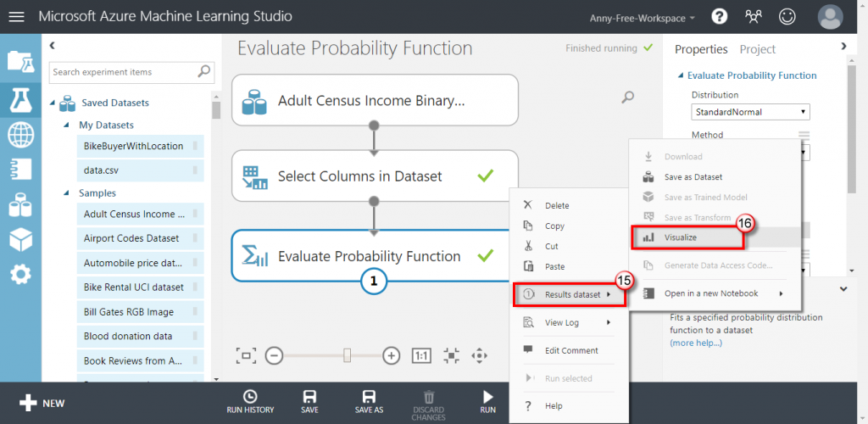Switch to the Project tab
Image resolution: width=868 pixels, height=424 pixels.
758,49
